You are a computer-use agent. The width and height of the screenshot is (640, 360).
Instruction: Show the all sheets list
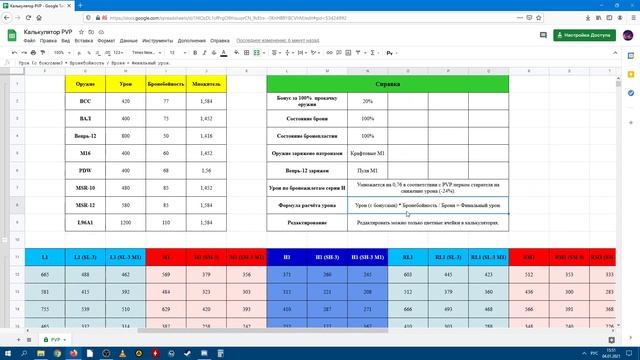[x=29, y=340]
